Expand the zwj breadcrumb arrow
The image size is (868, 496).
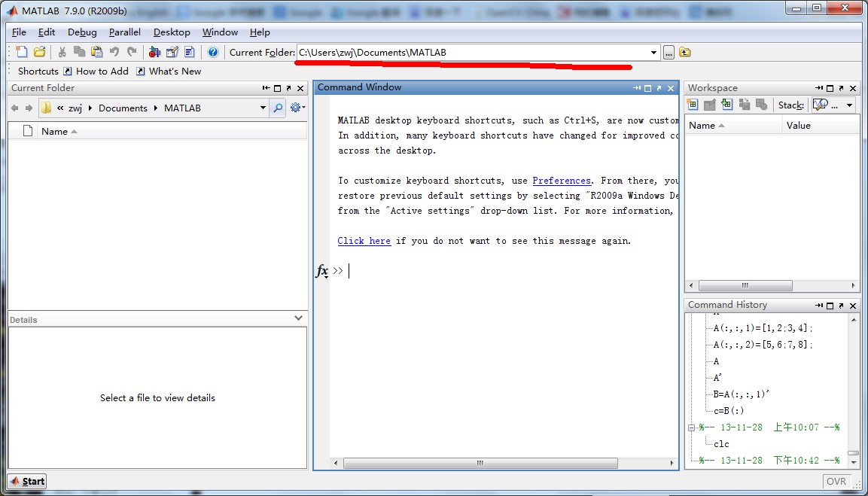[x=90, y=108]
